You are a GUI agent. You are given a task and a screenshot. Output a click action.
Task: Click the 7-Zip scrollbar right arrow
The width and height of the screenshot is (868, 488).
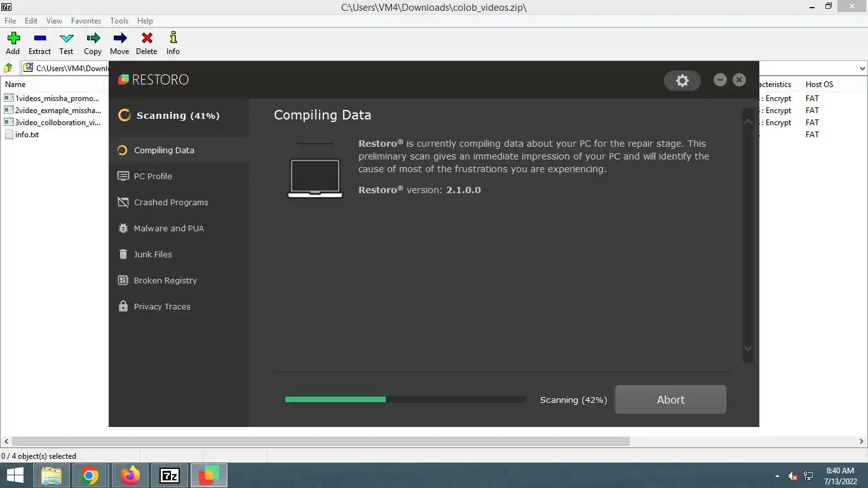(x=862, y=441)
